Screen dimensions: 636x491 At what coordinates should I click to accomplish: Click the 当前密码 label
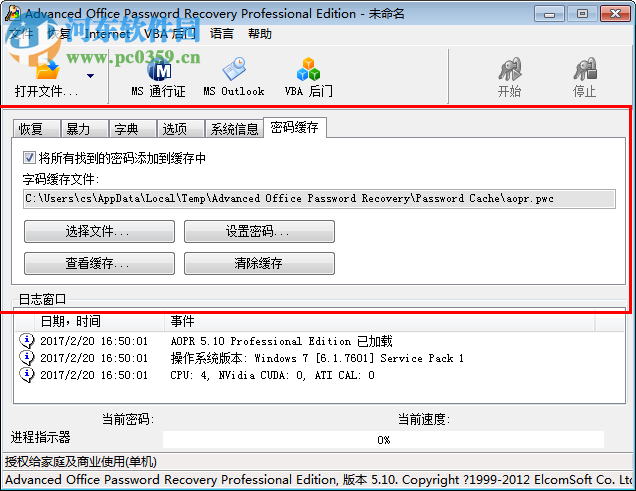[128, 419]
